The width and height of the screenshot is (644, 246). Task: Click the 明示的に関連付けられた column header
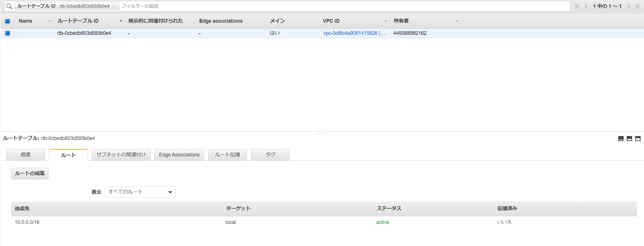(155, 21)
